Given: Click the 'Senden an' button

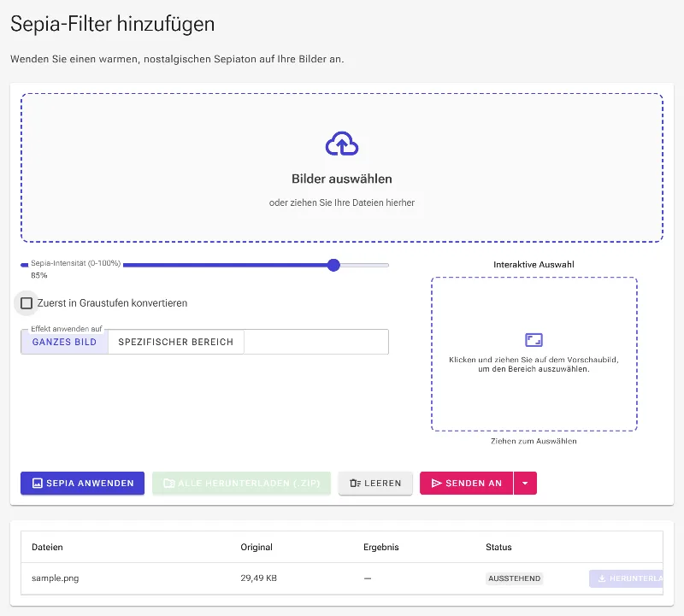Looking at the screenshot, I should pos(466,483).
